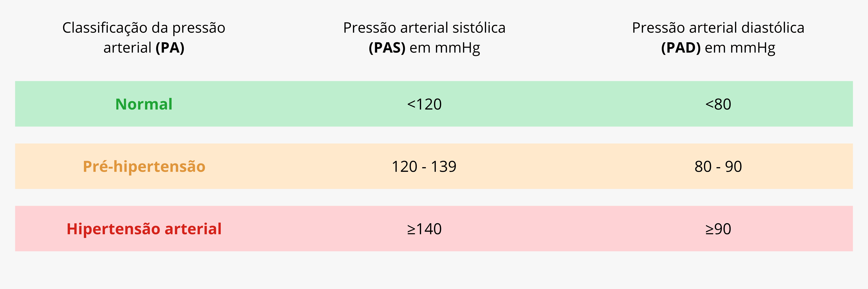This screenshot has height=289, width=868.
Task: Select the '≥90' diastolic value
Action: tap(718, 229)
